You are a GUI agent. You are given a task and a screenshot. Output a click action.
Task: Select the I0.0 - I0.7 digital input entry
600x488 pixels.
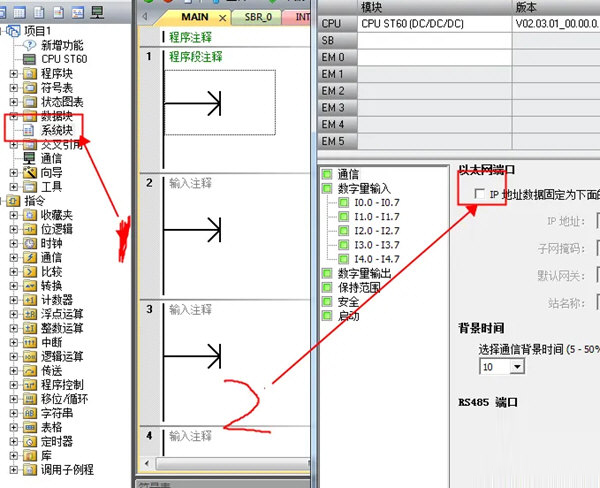(375, 202)
